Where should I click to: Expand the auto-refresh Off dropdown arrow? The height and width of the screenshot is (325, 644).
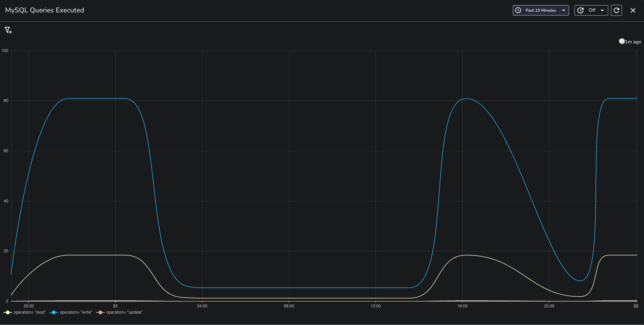[602, 10]
